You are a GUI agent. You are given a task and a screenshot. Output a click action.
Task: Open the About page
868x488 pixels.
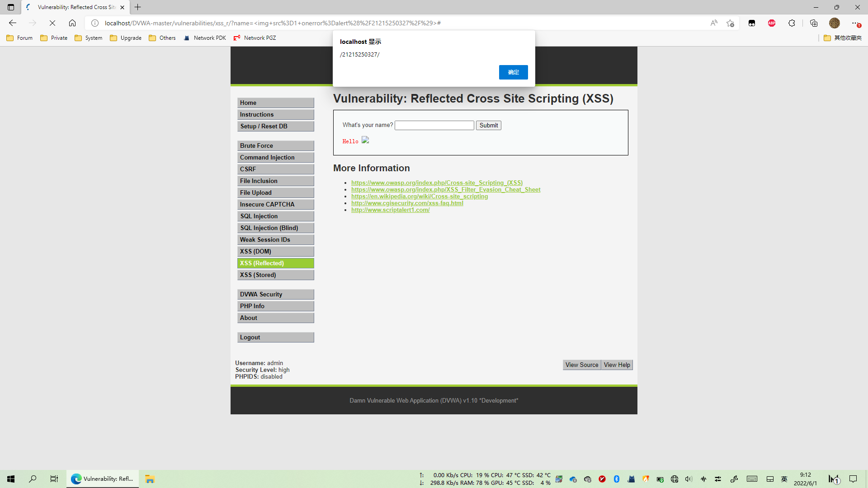coord(275,318)
